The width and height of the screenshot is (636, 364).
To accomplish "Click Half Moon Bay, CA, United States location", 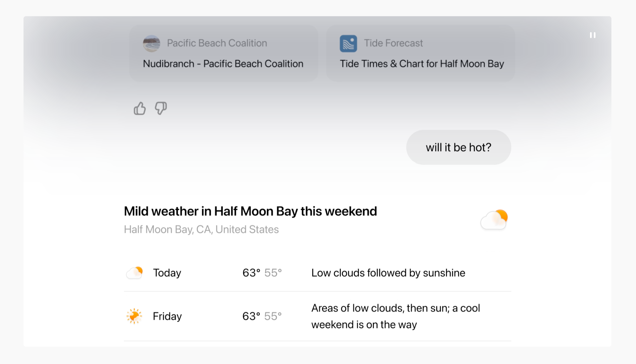I will tap(201, 229).
